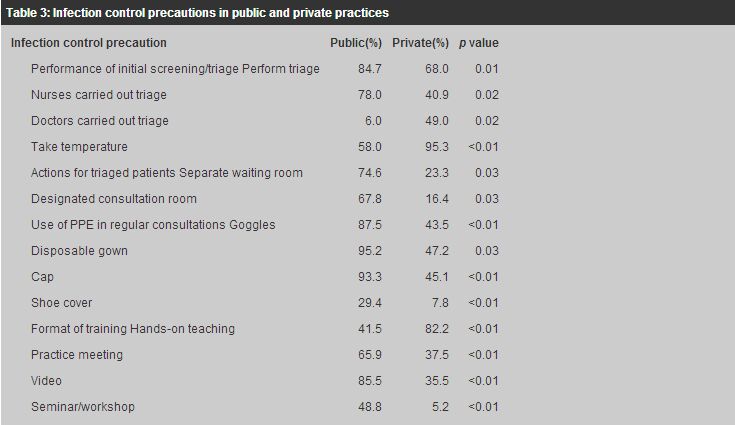
Task: Click the Shoe cover row label
Action: pyautogui.click(x=61, y=303)
